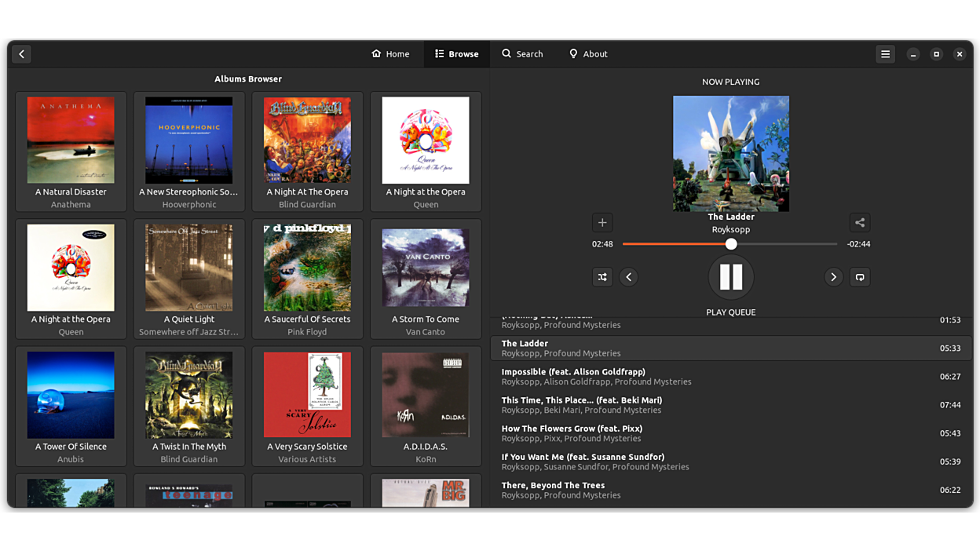Open A.D.I.D.A.S. album by KoRn

(426, 407)
